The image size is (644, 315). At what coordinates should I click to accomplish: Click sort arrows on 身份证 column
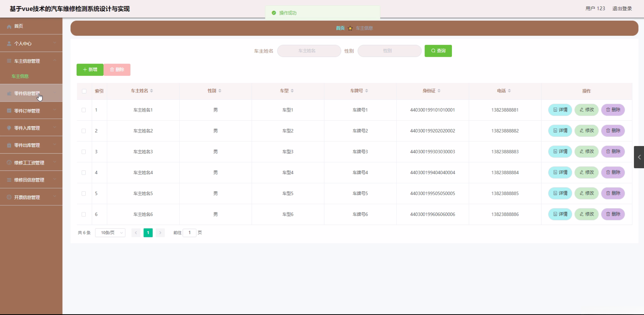coord(439,91)
